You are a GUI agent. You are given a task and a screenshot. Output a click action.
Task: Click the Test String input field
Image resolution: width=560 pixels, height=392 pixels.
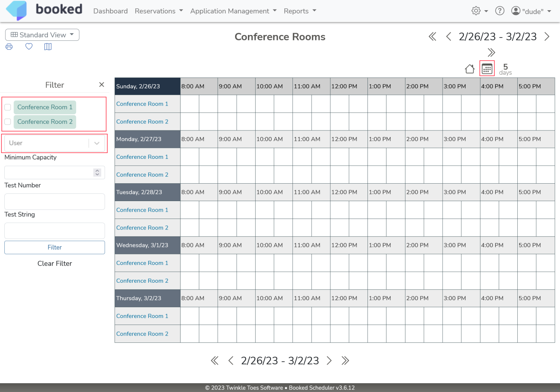tap(55, 231)
